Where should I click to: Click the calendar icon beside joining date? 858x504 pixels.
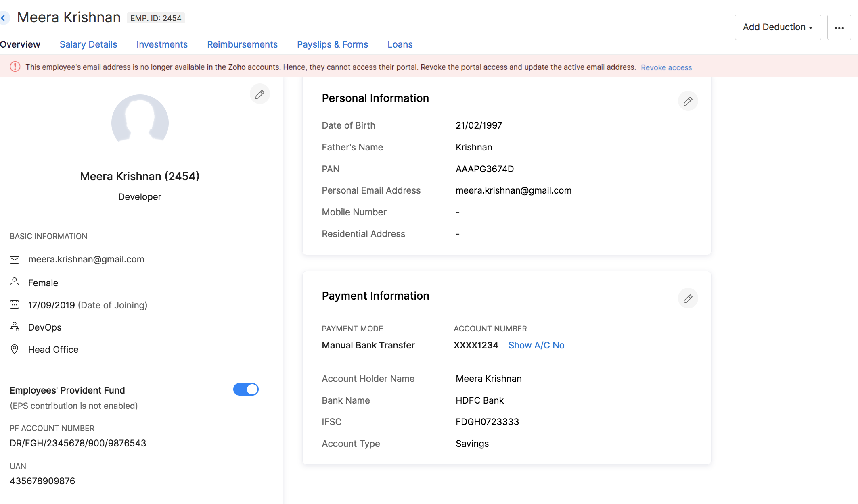[x=15, y=305]
